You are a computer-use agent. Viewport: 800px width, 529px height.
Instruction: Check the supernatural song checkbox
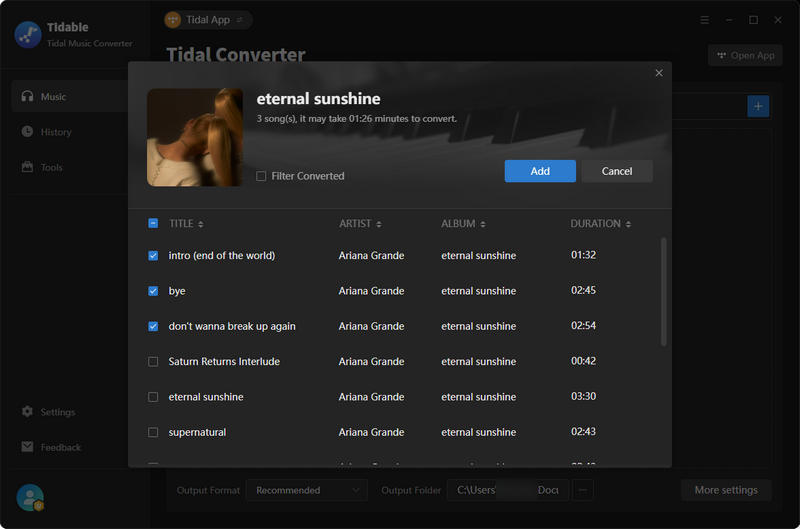153,432
